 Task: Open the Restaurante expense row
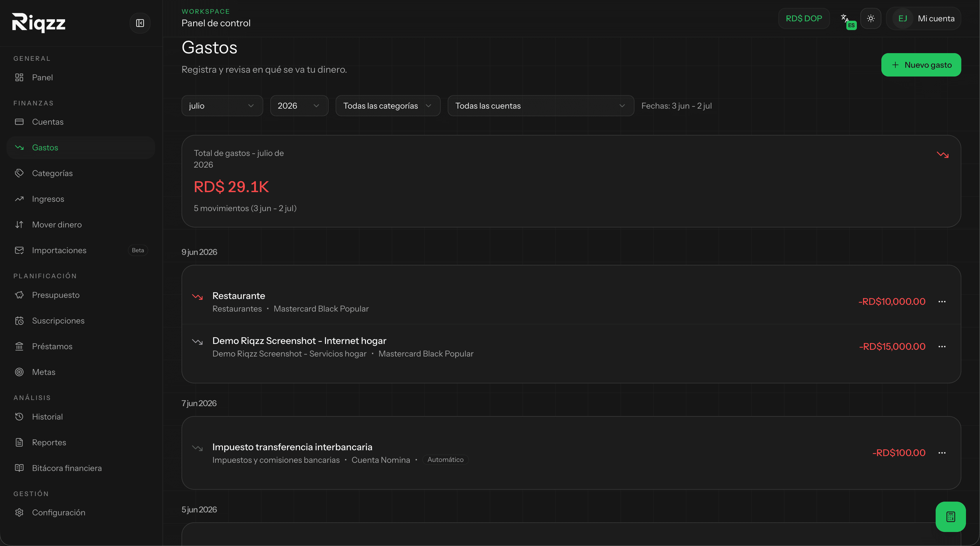(571, 302)
